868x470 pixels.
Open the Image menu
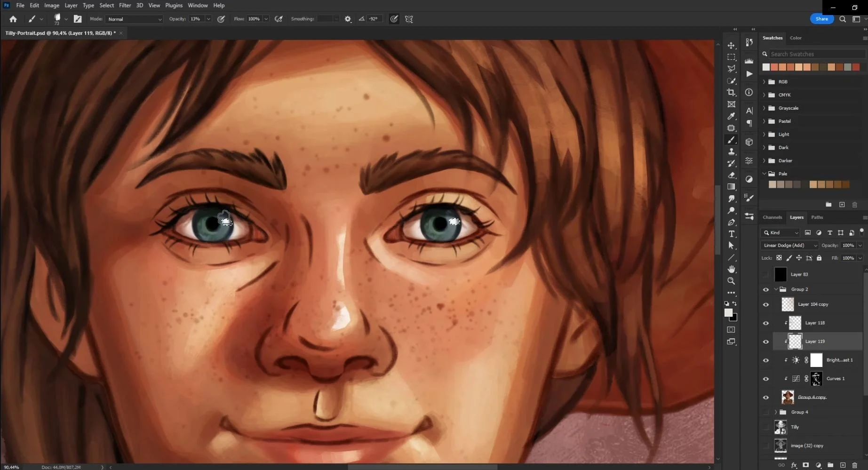click(52, 5)
